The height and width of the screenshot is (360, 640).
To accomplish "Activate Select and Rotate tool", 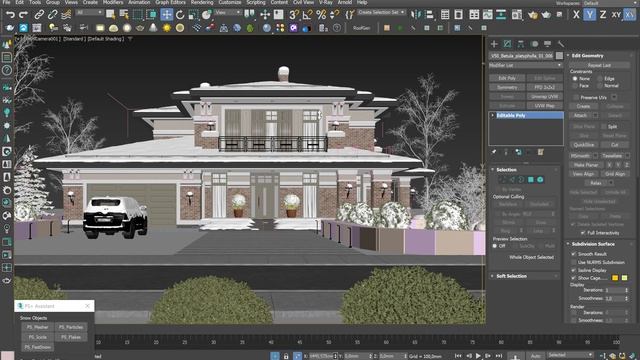I will click(x=180, y=15).
